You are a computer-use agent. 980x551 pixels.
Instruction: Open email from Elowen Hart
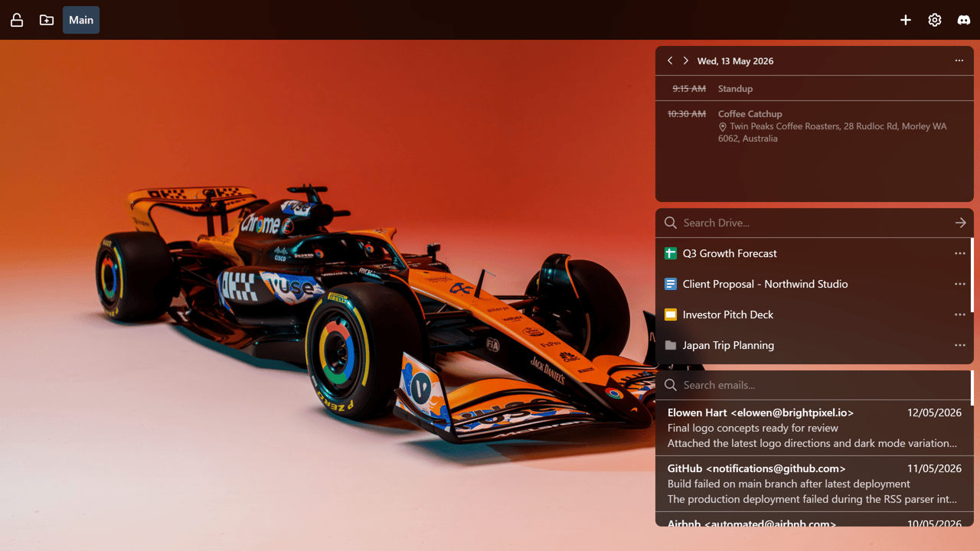pyautogui.click(x=815, y=428)
